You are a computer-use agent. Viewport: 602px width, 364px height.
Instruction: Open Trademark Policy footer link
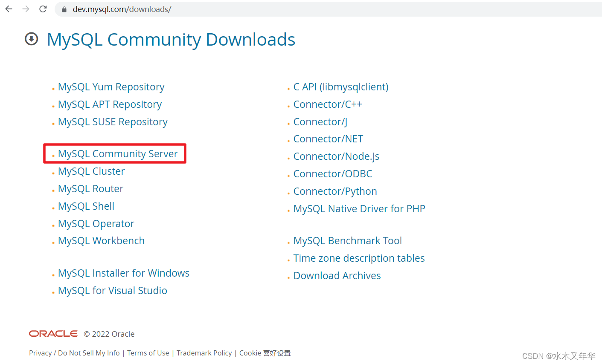point(204,353)
